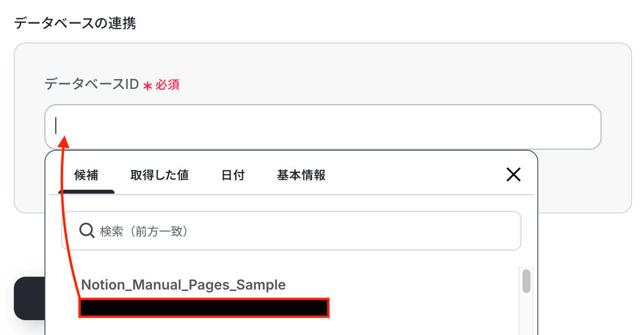The image size is (644, 335).
Task: Focus the データベースID input field
Action: click(x=323, y=126)
